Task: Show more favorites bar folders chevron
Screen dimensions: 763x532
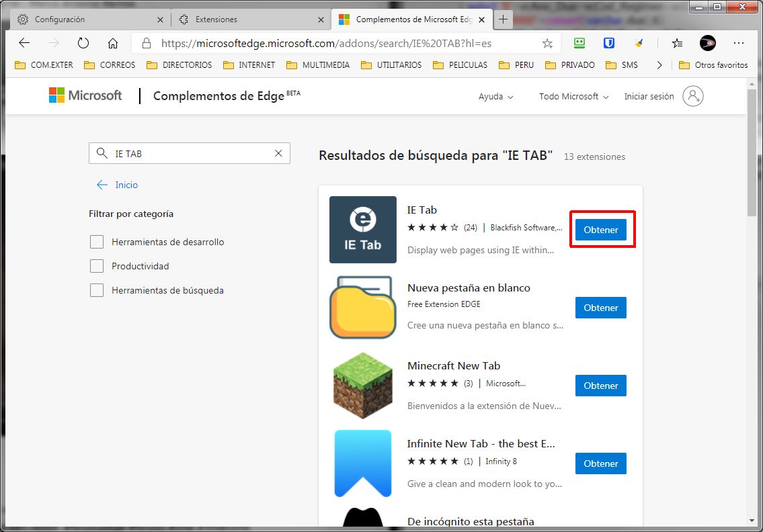Action: 659,65
